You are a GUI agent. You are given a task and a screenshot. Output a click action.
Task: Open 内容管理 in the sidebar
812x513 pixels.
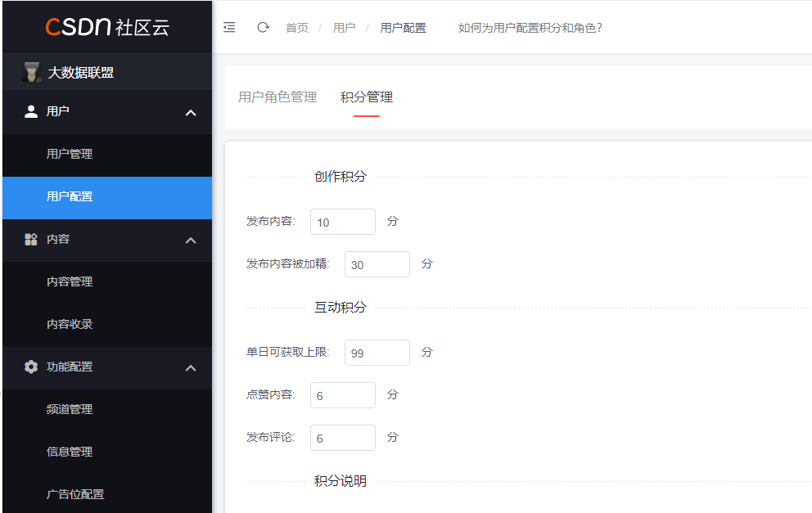point(107,282)
